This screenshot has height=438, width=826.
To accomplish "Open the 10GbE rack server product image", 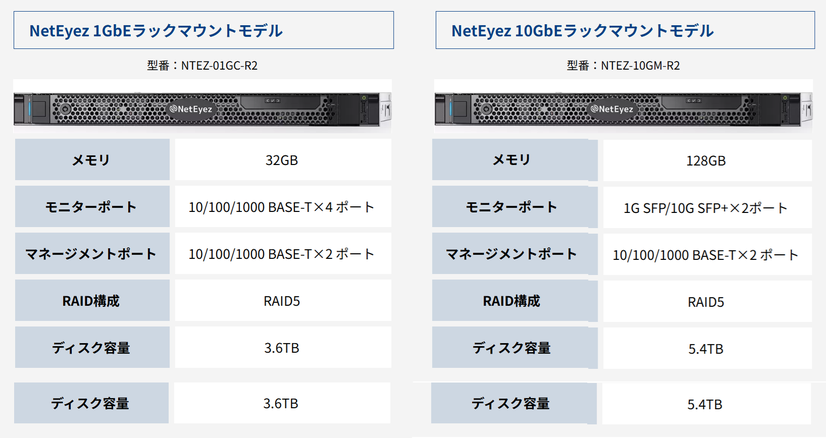I will 624,108.
